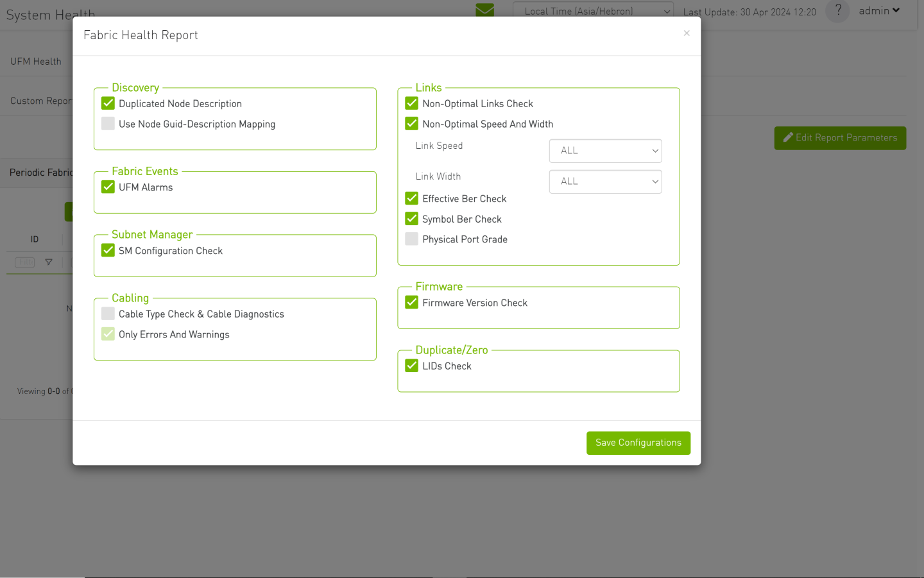Open the Link Speed dropdown

click(x=605, y=151)
